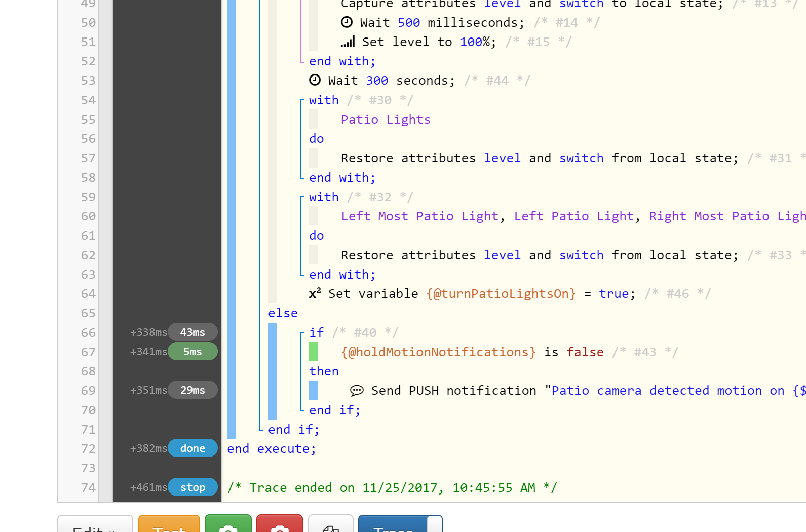Click Restore attributes statement commented #33
This screenshot has width=806, height=532.
point(540,255)
